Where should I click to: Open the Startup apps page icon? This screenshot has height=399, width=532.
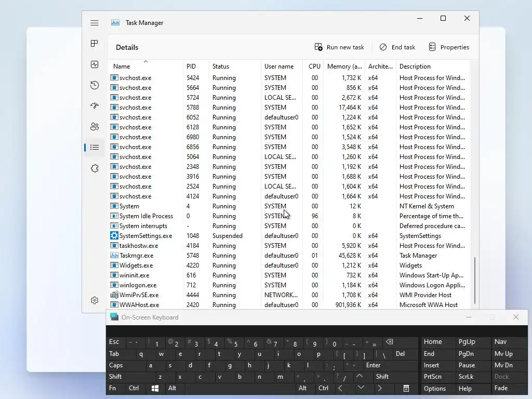pyautogui.click(x=95, y=106)
